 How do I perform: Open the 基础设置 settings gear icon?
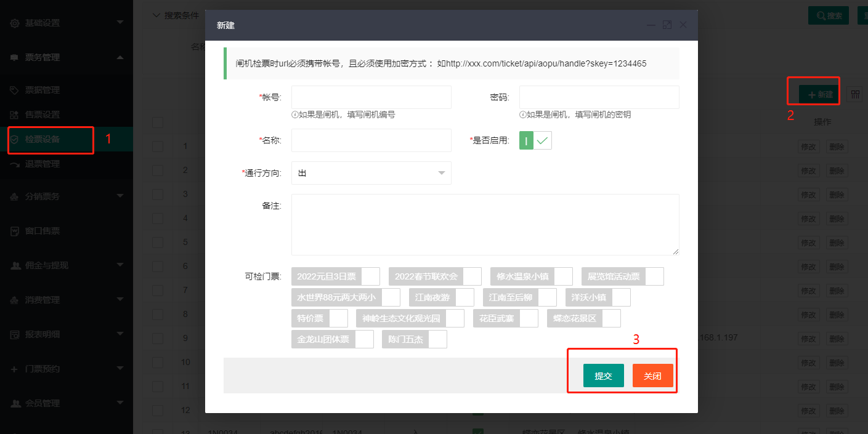pyautogui.click(x=15, y=23)
